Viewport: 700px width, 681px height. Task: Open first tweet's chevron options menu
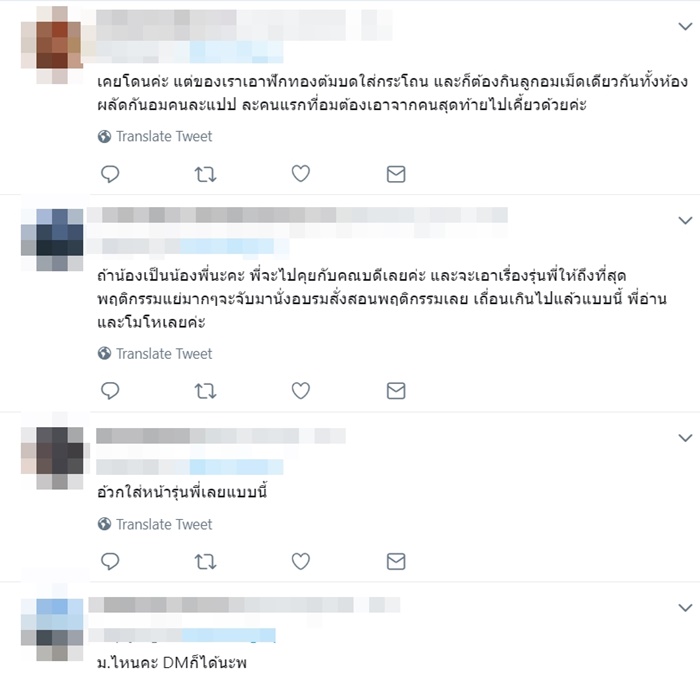pyautogui.click(x=685, y=26)
